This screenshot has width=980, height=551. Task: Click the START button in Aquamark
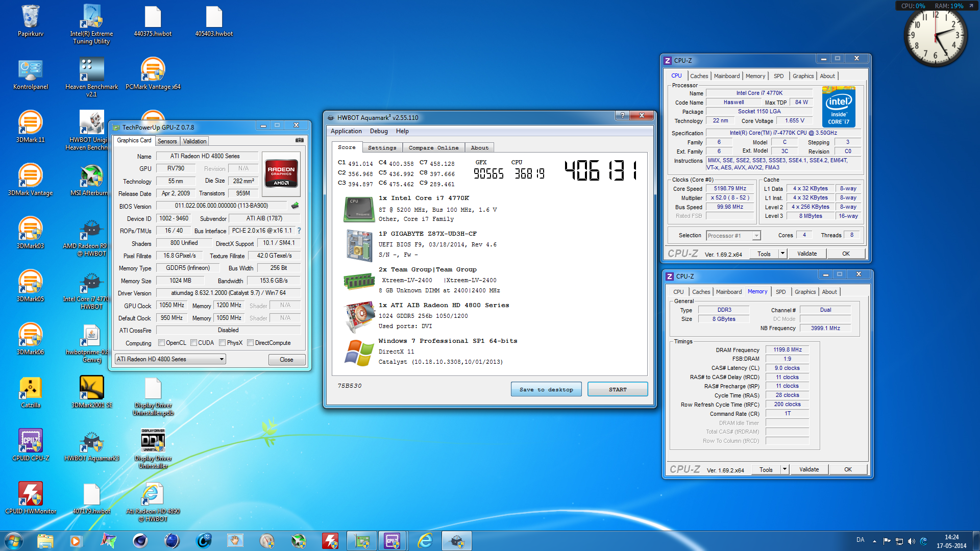[618, 389]
